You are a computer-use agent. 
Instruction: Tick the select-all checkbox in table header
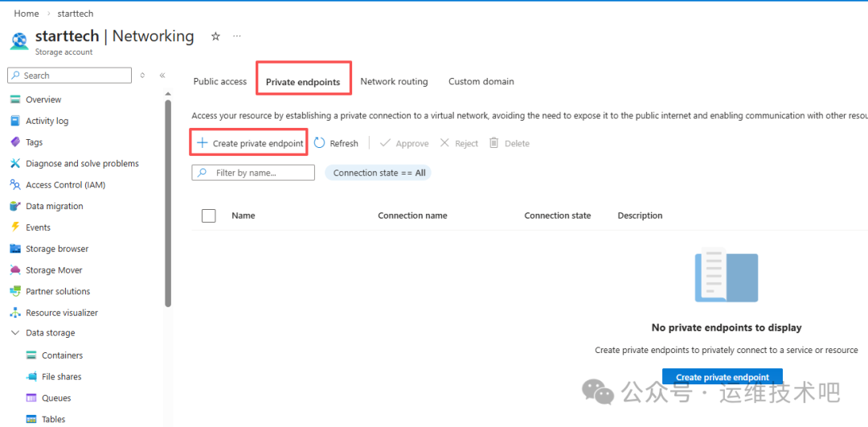click(x=209, y=216)
